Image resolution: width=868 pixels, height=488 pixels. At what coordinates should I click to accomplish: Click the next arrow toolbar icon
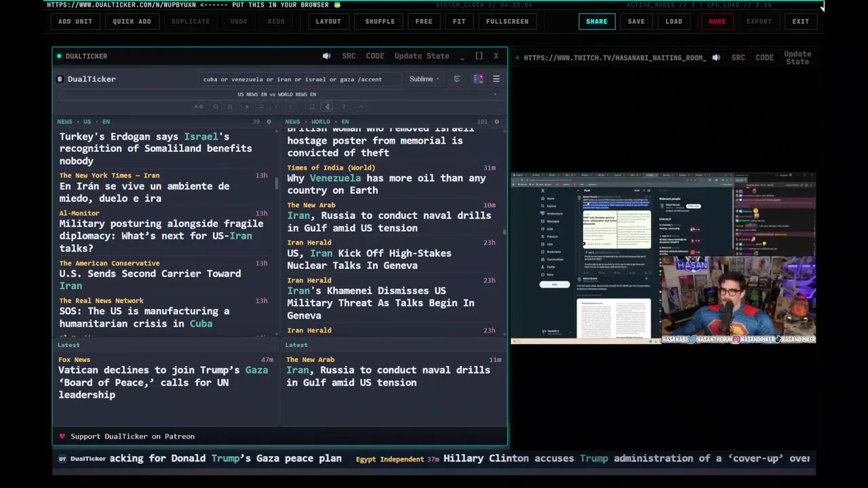[290, 106]
